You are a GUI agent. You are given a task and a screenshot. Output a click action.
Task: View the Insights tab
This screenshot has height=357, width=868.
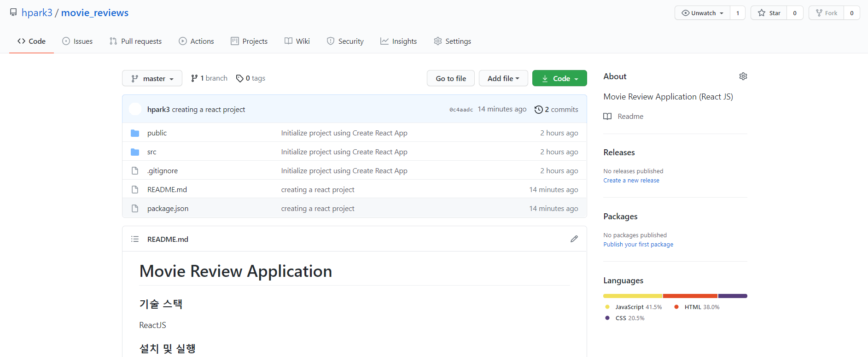[399, 41]
